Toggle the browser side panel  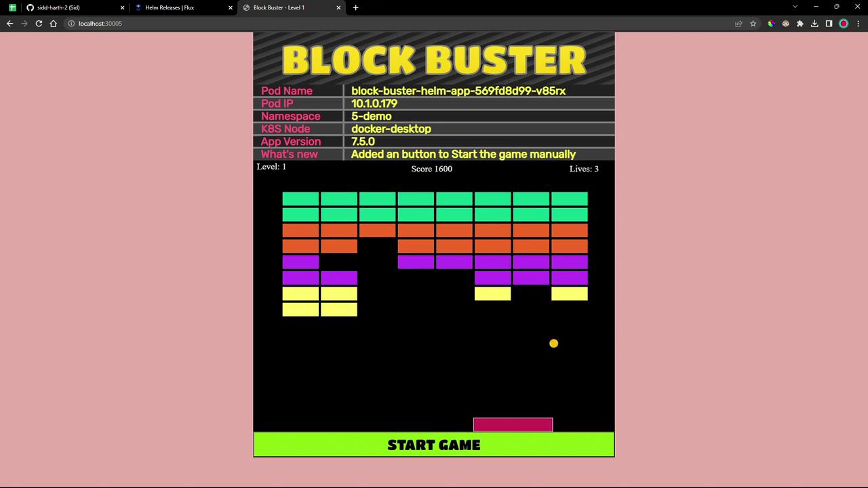(x=829, y=24)
